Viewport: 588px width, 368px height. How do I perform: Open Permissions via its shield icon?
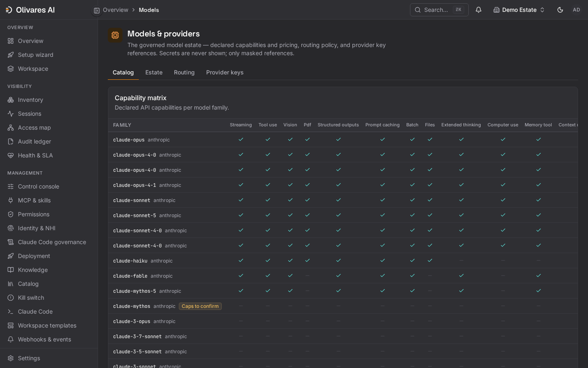coord(11,214)
